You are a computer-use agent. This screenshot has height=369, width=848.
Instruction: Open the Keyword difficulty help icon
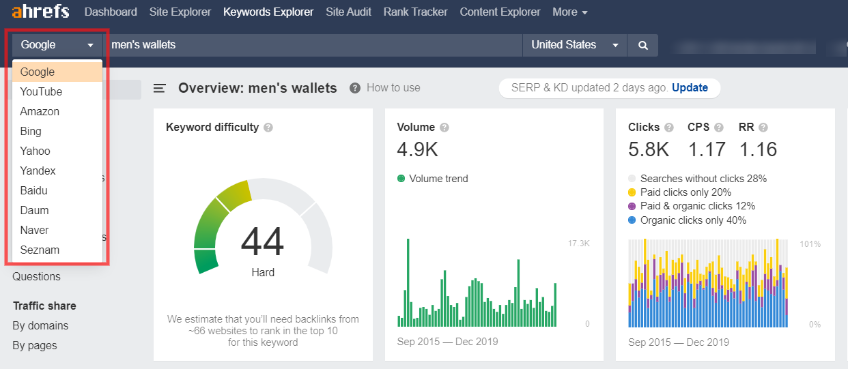tap(268, 128)
